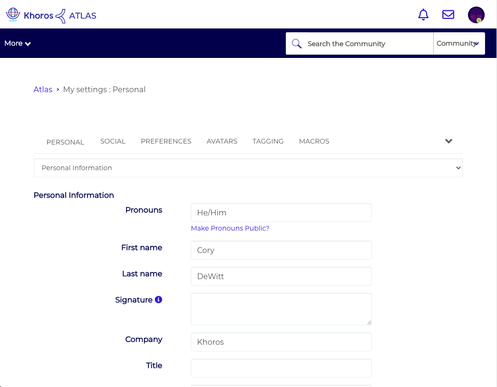The image size is (497, 387).
Task: Expand the More navigation menu
Action: pos(17,43)
